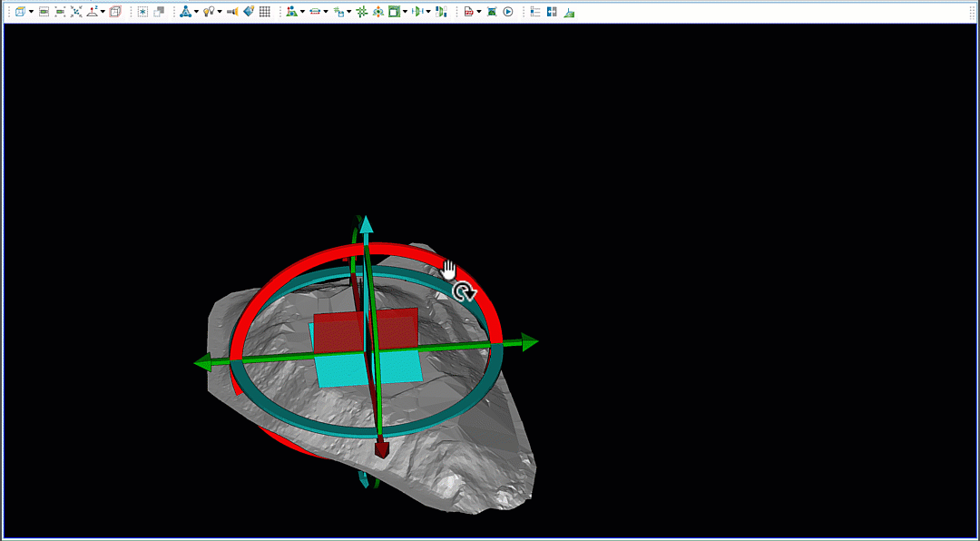Open the blue triangle network dropdown arrow
980x541 pixels.
pyautogui.click(x=196, y=12)
